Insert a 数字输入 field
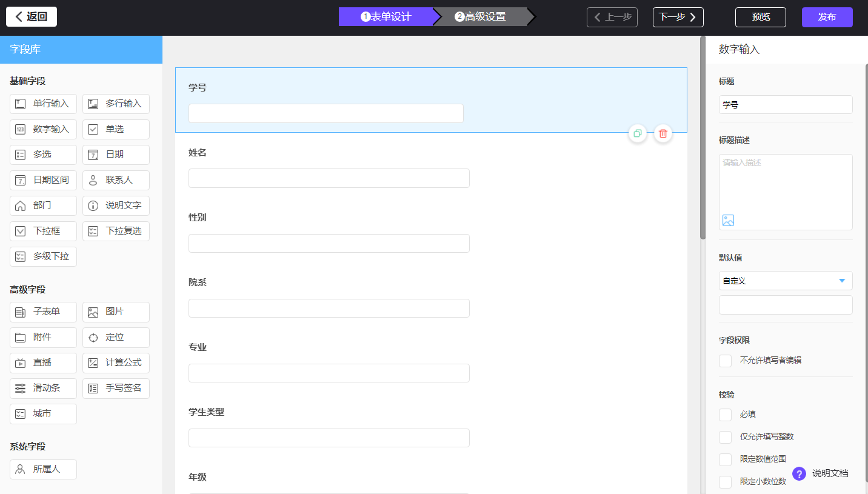The image size is (868, 494). pyautogui.click(x=44, y=129)
